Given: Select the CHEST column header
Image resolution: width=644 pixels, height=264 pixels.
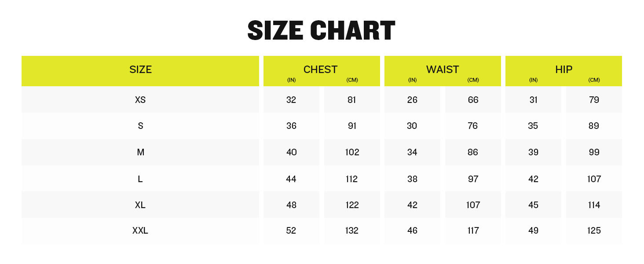Looking at the screenshot, I should tap(321, 70).
